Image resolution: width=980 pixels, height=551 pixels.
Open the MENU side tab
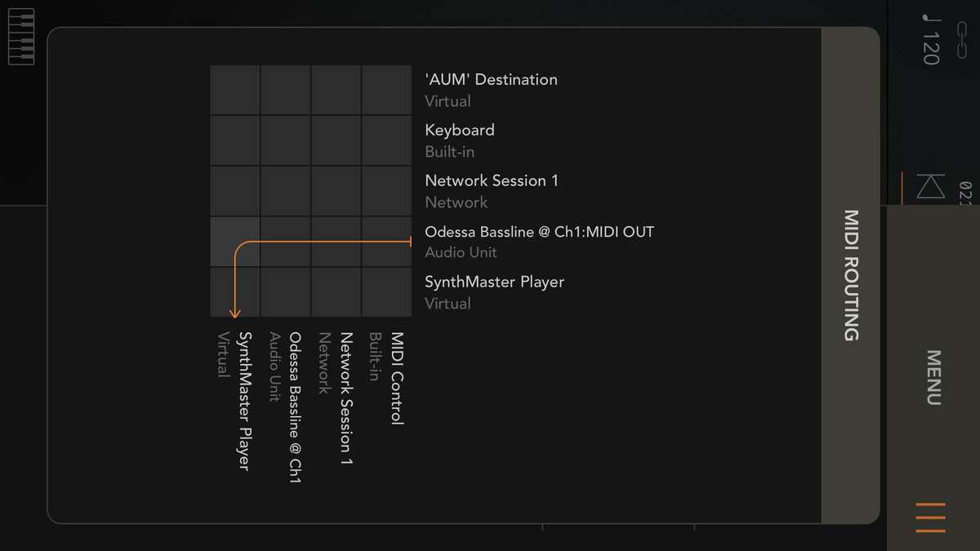click(933, 377)
